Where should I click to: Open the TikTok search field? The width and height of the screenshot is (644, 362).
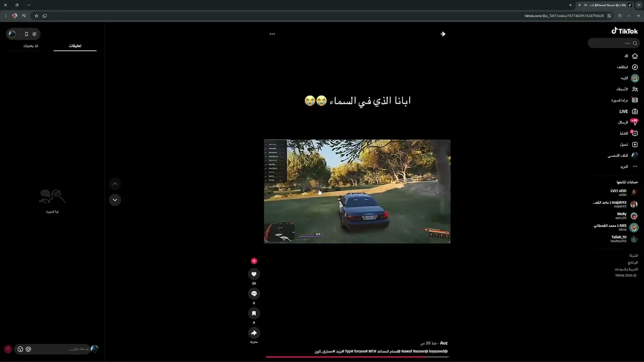pos(613,43)
